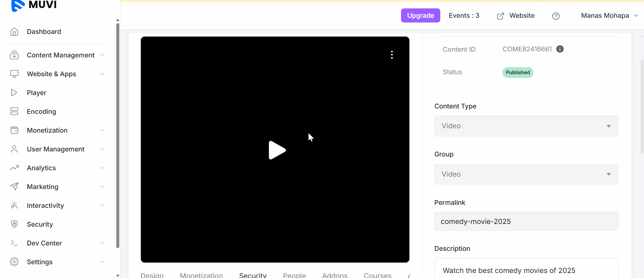Click the Settings gear icon in sidebar
Screen dimensions: 644x278
pyautogui.click(x=14, y=262)
